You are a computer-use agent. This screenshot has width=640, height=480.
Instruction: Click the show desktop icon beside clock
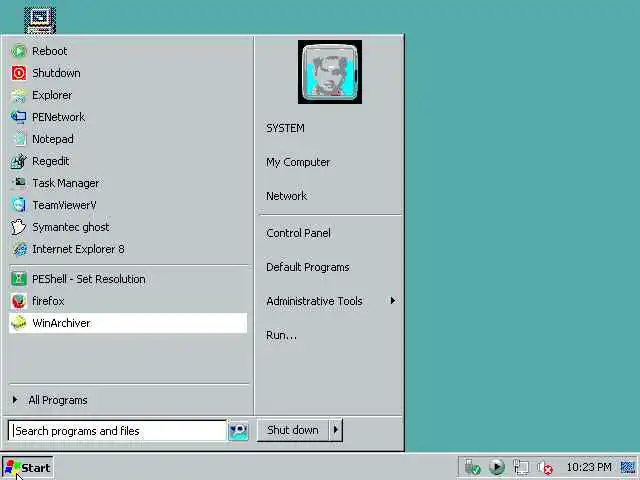(x=628, y=467)
